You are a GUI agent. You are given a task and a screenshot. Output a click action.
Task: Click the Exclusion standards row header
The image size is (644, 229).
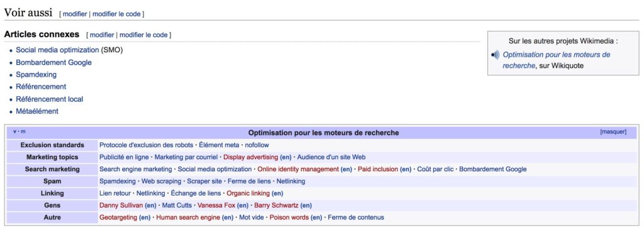coord(52,145)
